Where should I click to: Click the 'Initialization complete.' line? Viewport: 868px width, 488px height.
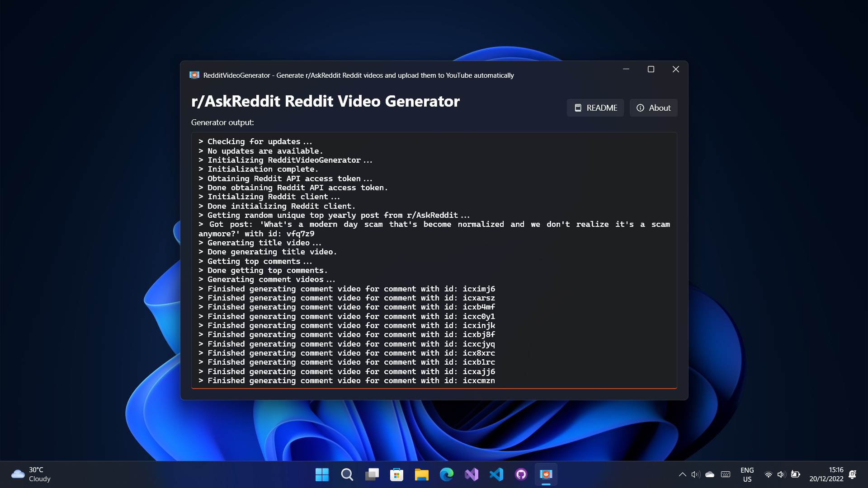[259, 169]
